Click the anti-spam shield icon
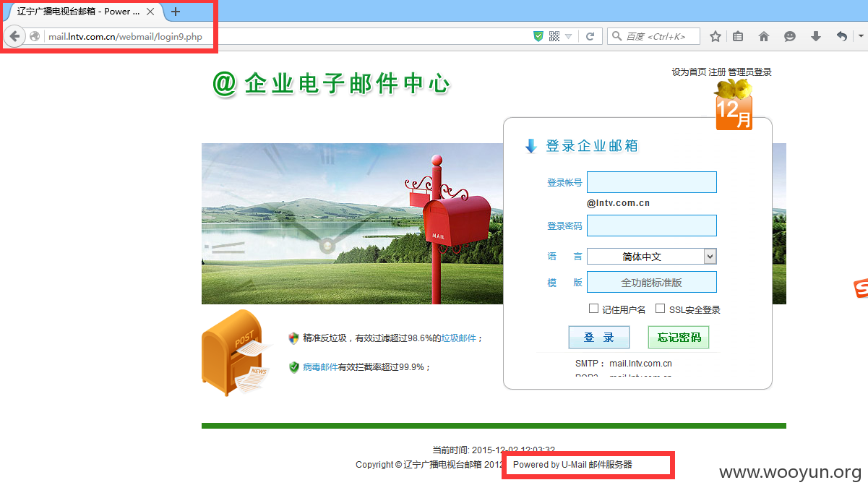The image size is (868, 493). tap(293, 338)
